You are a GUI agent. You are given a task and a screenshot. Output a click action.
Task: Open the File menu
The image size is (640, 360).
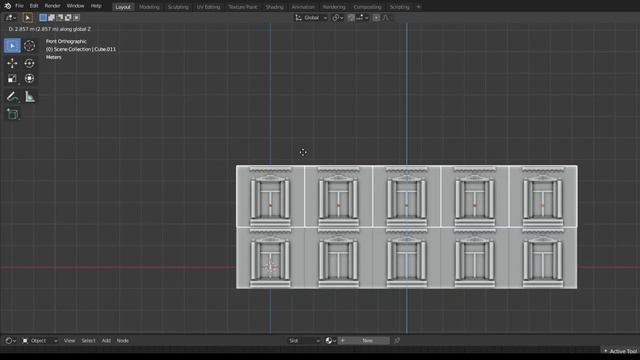click(x=19, y=6)
